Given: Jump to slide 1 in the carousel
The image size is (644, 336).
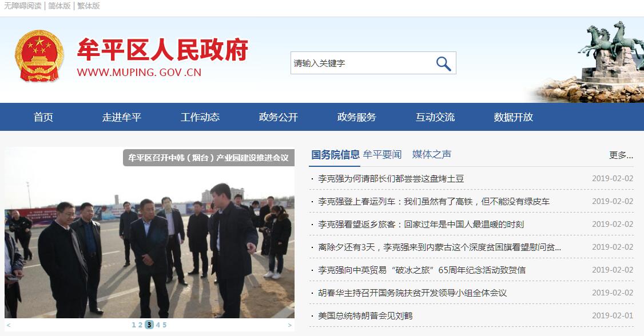Looking at the screenshot, I should (133, 325).
